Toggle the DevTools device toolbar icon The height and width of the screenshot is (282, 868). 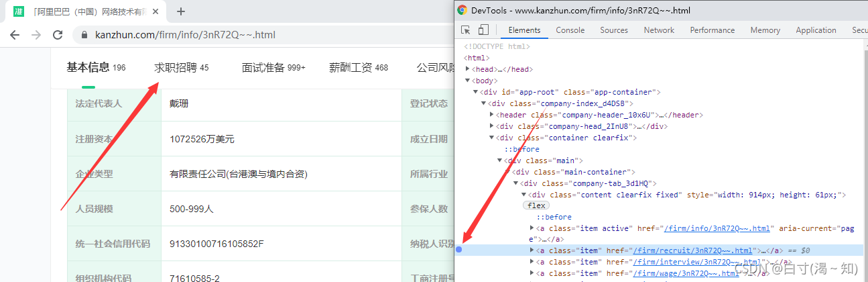click(483, 30)
